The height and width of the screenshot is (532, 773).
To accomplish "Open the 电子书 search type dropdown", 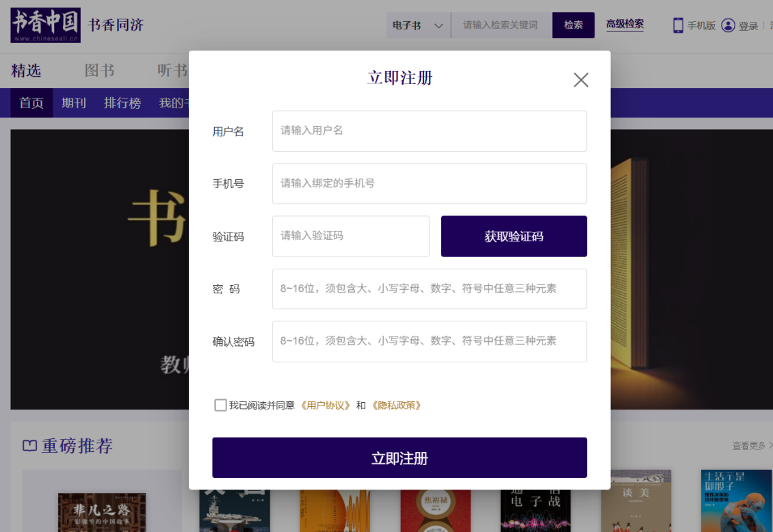I will pyautogui.click(x=418, y=25).
